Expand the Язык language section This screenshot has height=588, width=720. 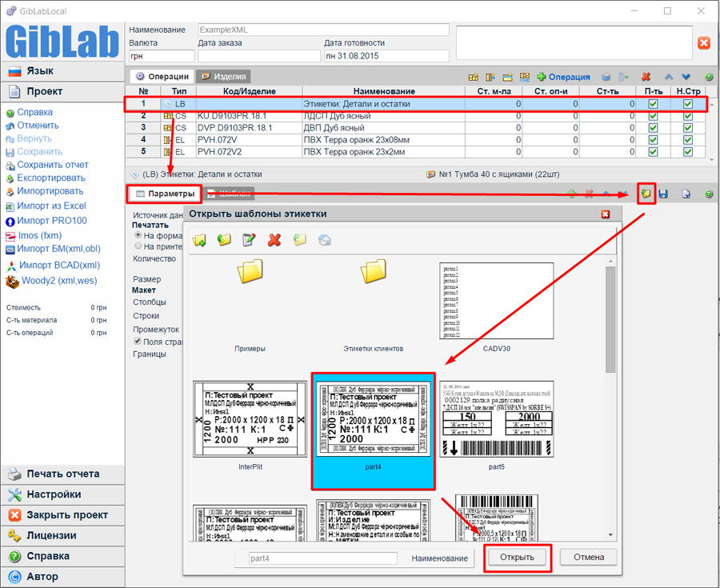[40, 71]
